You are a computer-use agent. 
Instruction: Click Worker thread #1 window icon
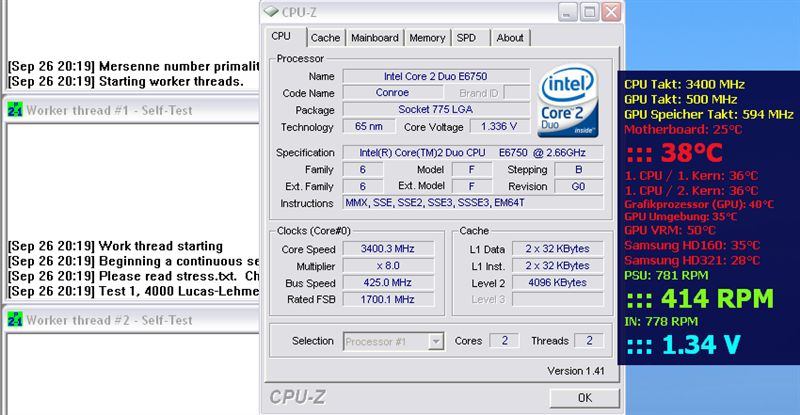point(15,110)
